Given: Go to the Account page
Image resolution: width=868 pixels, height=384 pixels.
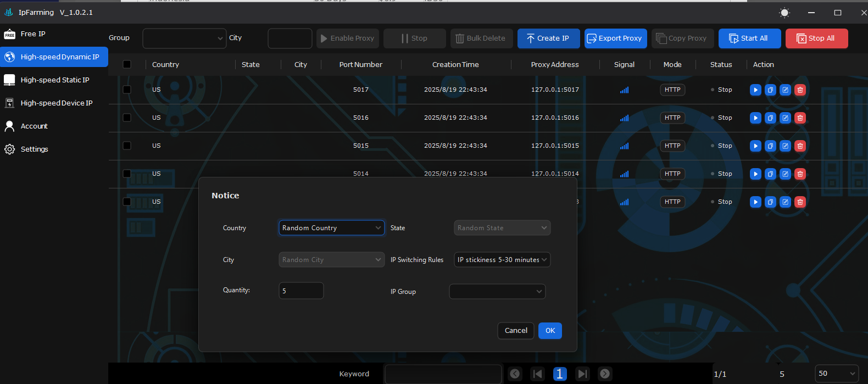Looking at the screenshot, I should (54, 126).
